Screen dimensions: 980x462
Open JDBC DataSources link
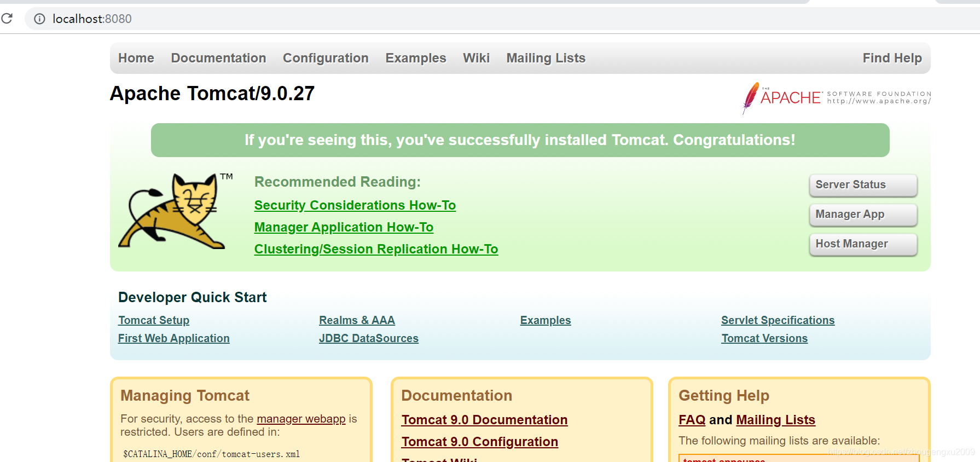[x=369, y=338]
